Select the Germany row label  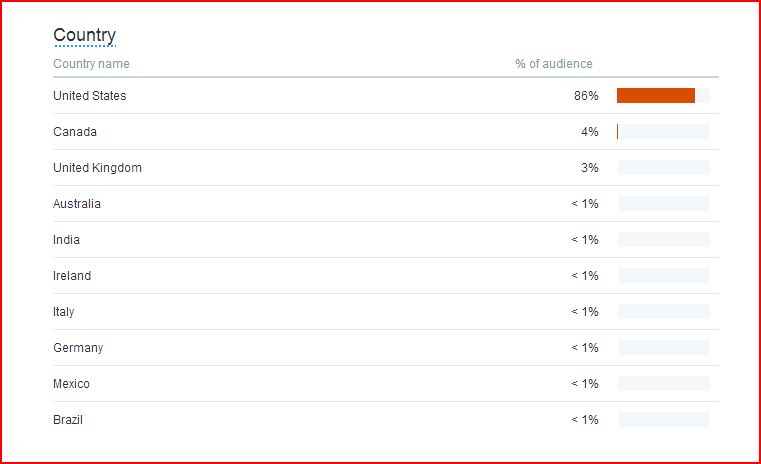tap(78, 348)
